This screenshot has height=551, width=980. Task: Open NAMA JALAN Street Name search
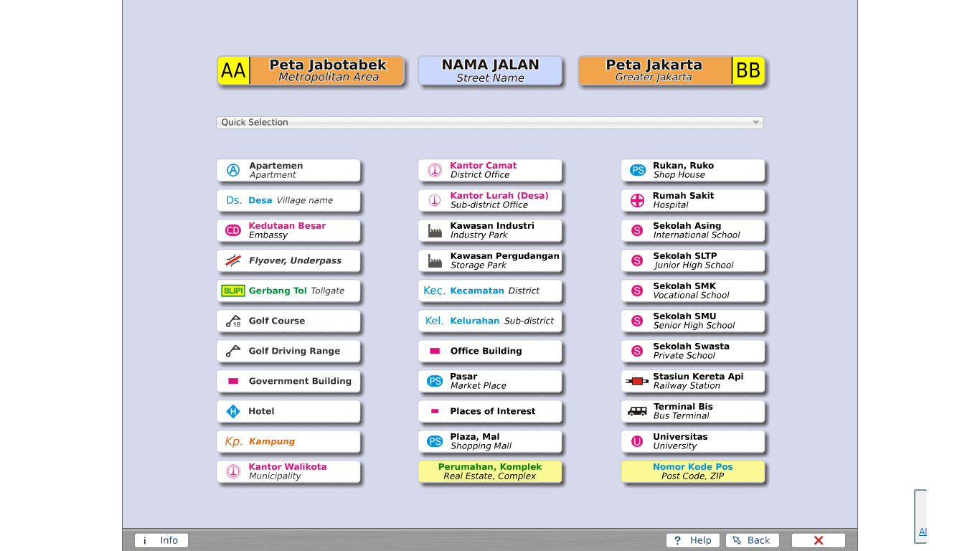click(490, 71)
